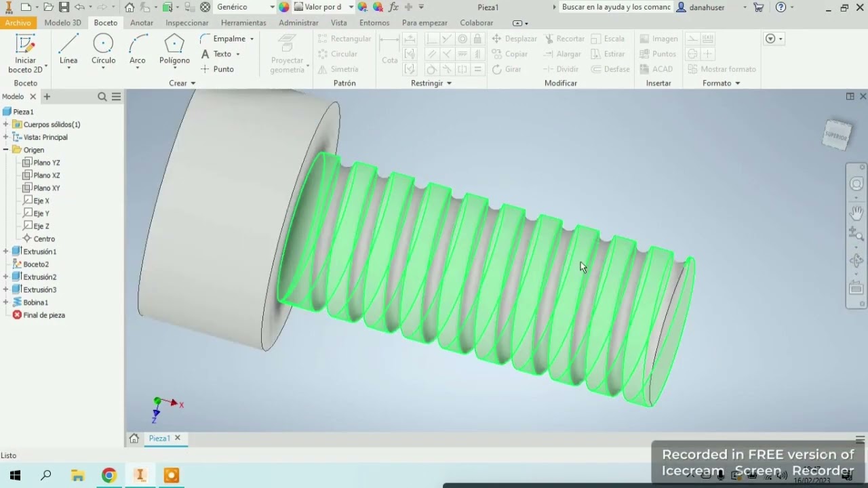This screenshot has height=488, width=868.
Task: Expand the Bobina1 feature
Action: [6, 302]
